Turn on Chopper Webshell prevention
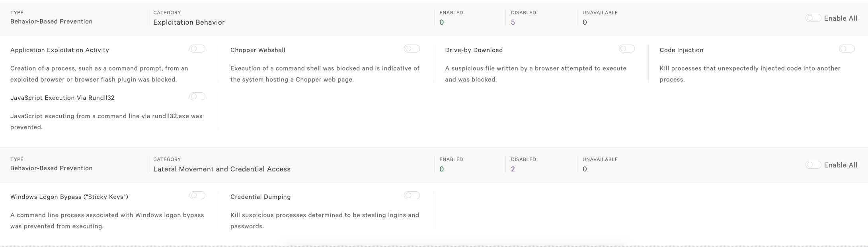Image resolution: width=868 pixels, height=247 pixels. tap(412, 49)
